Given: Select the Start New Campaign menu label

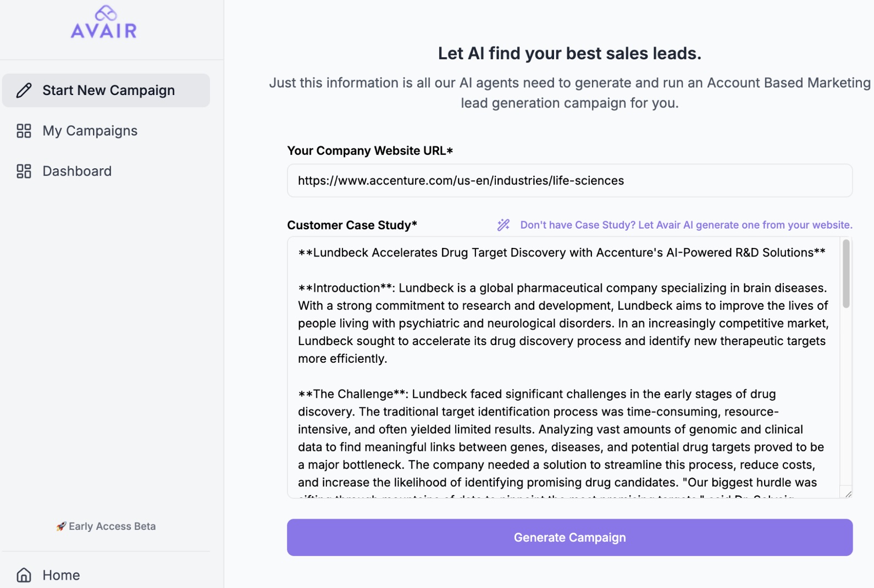Looking at the screenshot, I should pyautogui.click(x=108, y=90).
